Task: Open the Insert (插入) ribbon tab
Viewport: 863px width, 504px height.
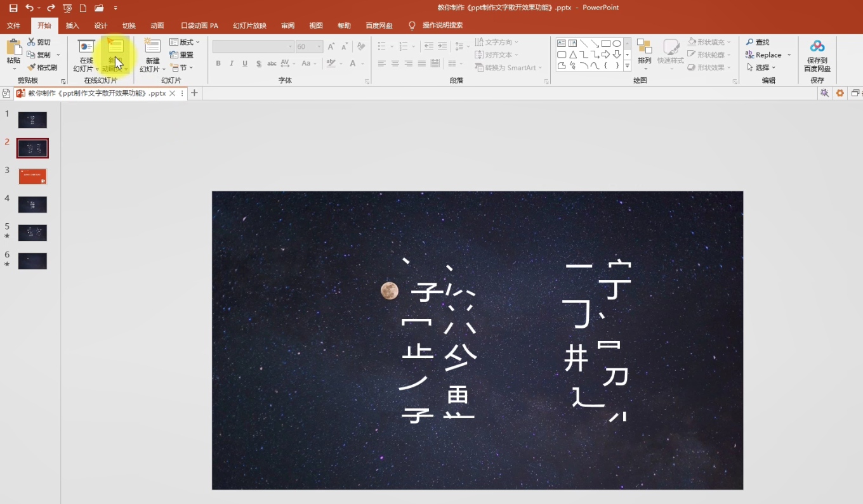Action: pyautogui.click(x=72, y=25)
